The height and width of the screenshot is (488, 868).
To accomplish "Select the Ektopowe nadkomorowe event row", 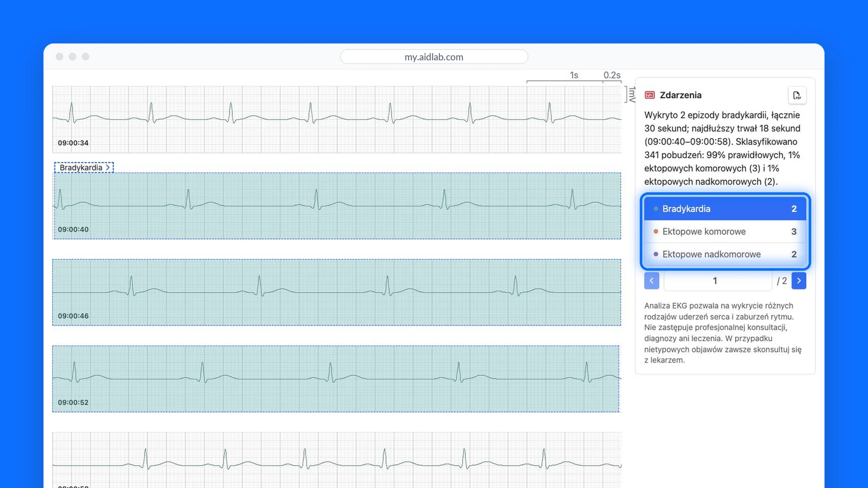I will click(725, 254).
